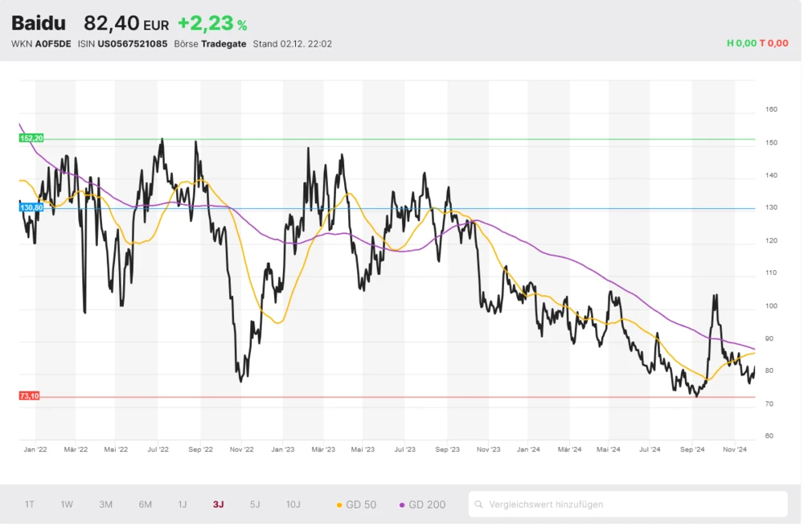
Task: Toggle the GD 50 moving average line
Action: click(356, 505)
